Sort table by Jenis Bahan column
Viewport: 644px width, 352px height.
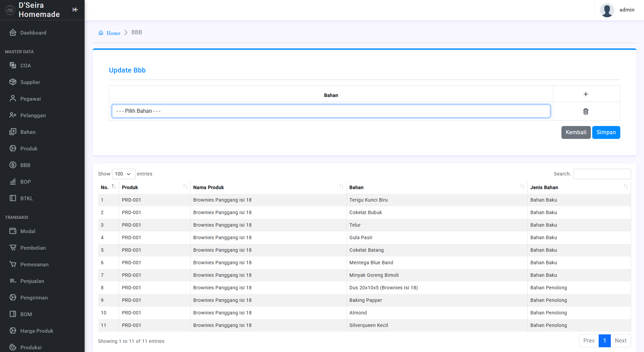tap(579, 187)
